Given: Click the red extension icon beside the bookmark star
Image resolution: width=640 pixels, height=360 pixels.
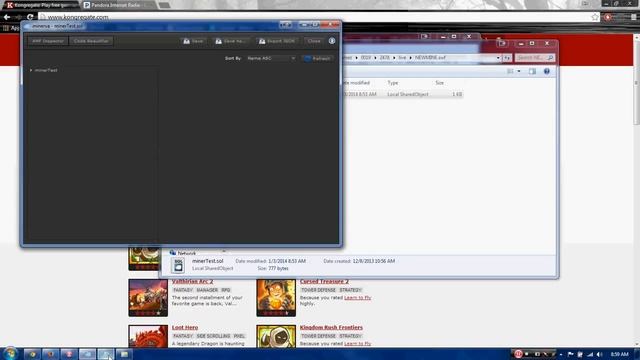Looking at the screenshot, I should (608, 17).
